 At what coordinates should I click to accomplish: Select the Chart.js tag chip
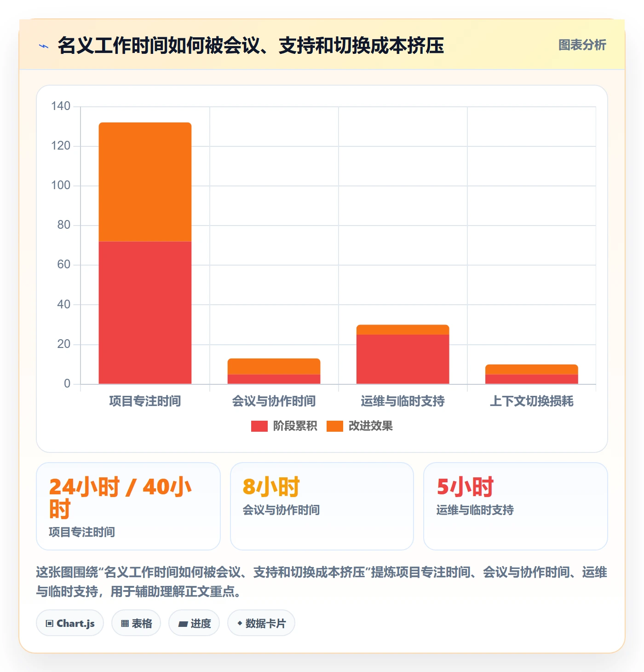click(x=70, y=623)
